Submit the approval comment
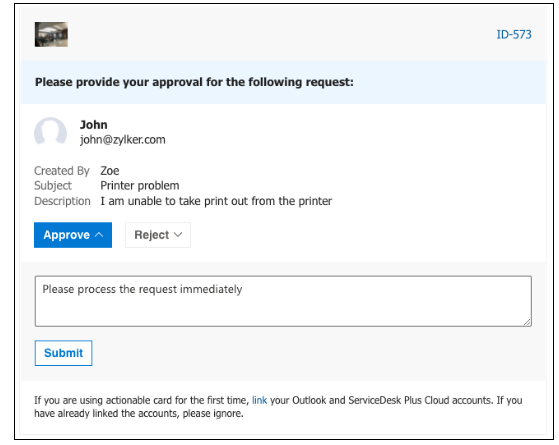The image size is (559, 445). pos(63,353)
